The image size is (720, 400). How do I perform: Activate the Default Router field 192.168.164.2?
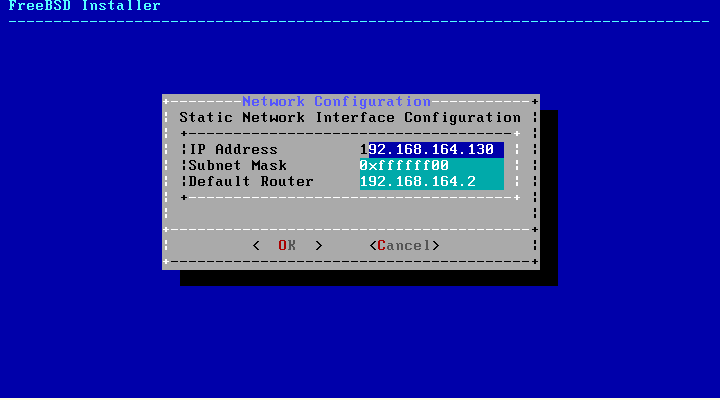pos(432,181)
